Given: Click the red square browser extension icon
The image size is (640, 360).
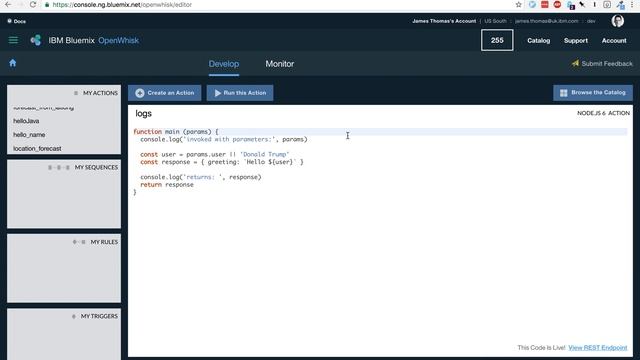Looking at the screenshot, I should 544,4.
